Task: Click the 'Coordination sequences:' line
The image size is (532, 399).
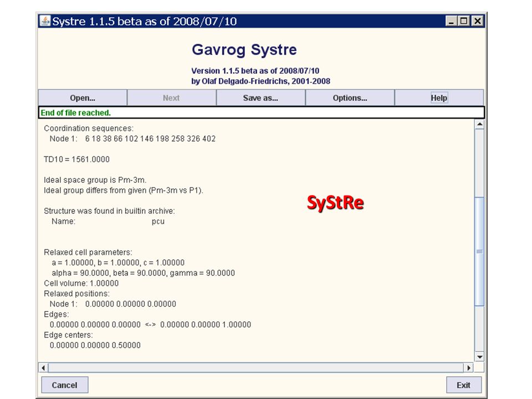Action: point(89,129)
